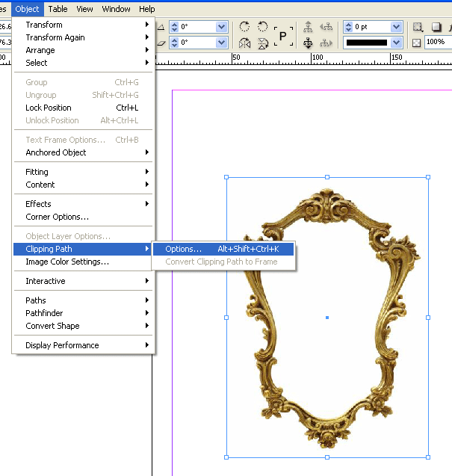This screenshot has height=476, width=452.
Task: Click the Rotate 90° counter-clockwise icon
Action: click(x=262, y=27)
